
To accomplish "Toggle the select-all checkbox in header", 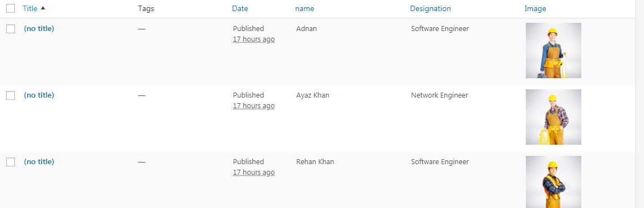I will pos(11,8).
